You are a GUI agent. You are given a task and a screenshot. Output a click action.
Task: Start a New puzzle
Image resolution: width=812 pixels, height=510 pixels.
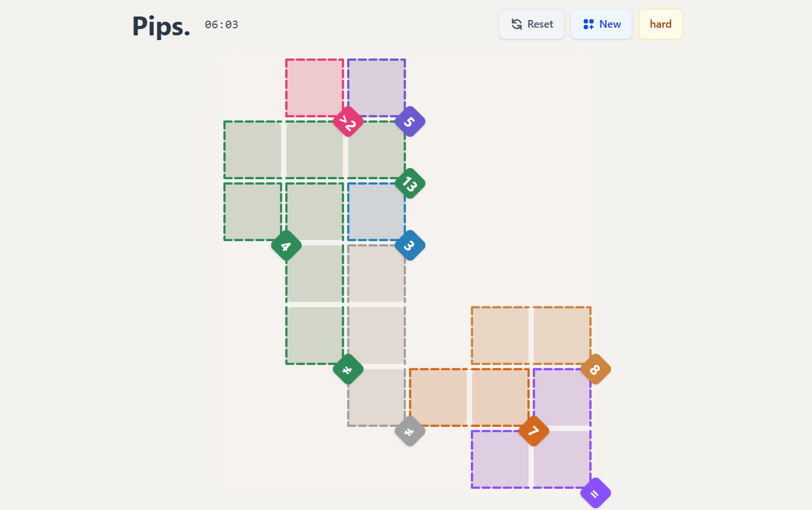pos(601,24)
